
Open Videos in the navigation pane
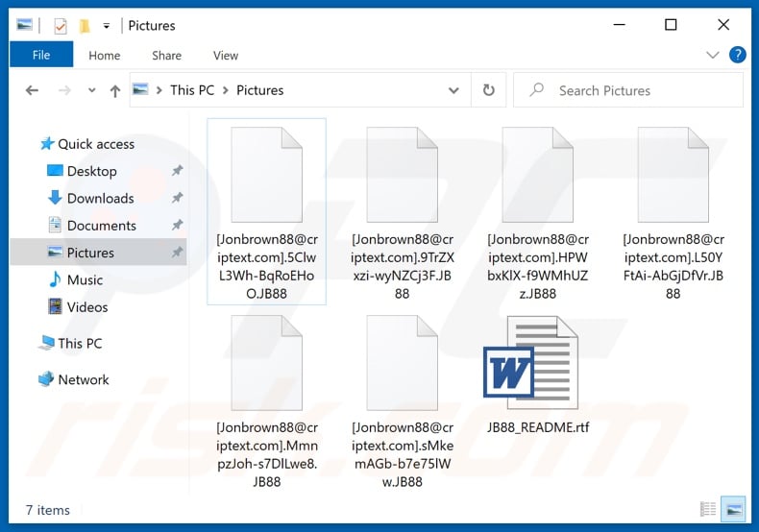[87, 307]
